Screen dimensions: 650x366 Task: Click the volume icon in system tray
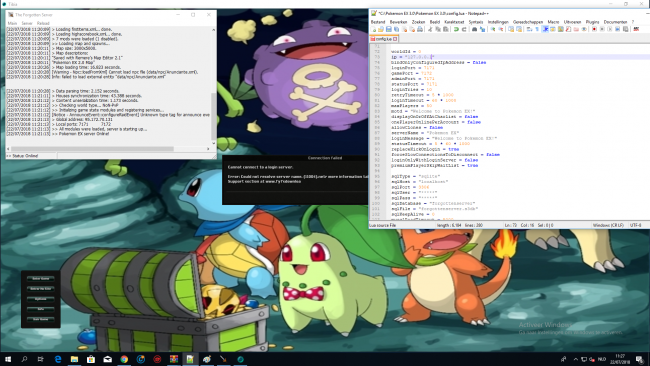[x=592, y=359]
